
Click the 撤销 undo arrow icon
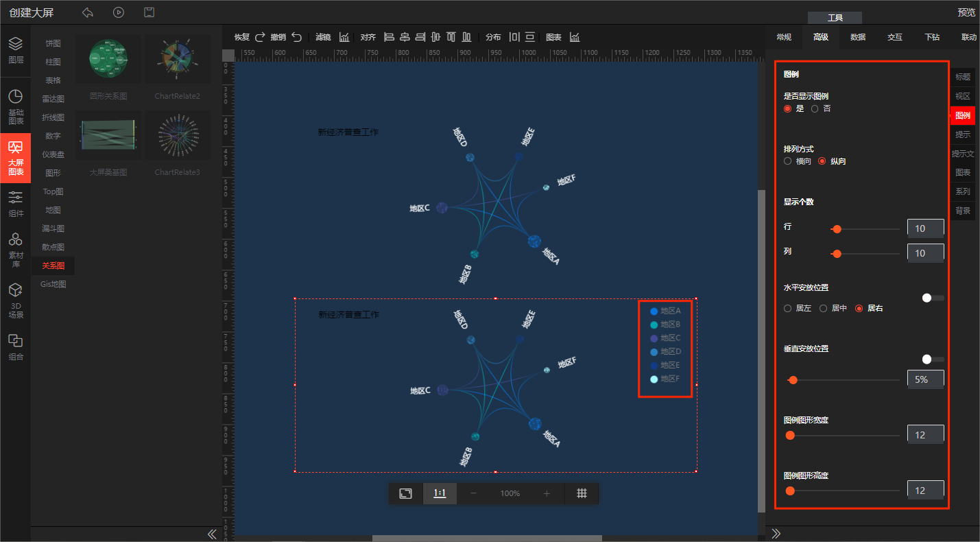(x=296, y=37)
